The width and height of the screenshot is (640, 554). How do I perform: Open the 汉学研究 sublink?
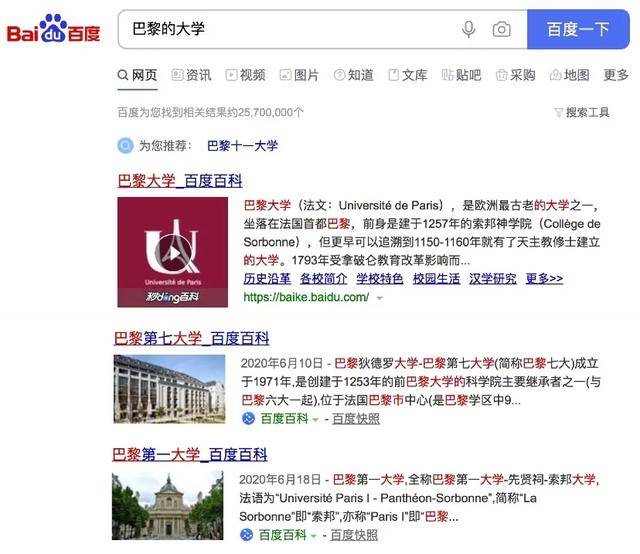[493, 279]
